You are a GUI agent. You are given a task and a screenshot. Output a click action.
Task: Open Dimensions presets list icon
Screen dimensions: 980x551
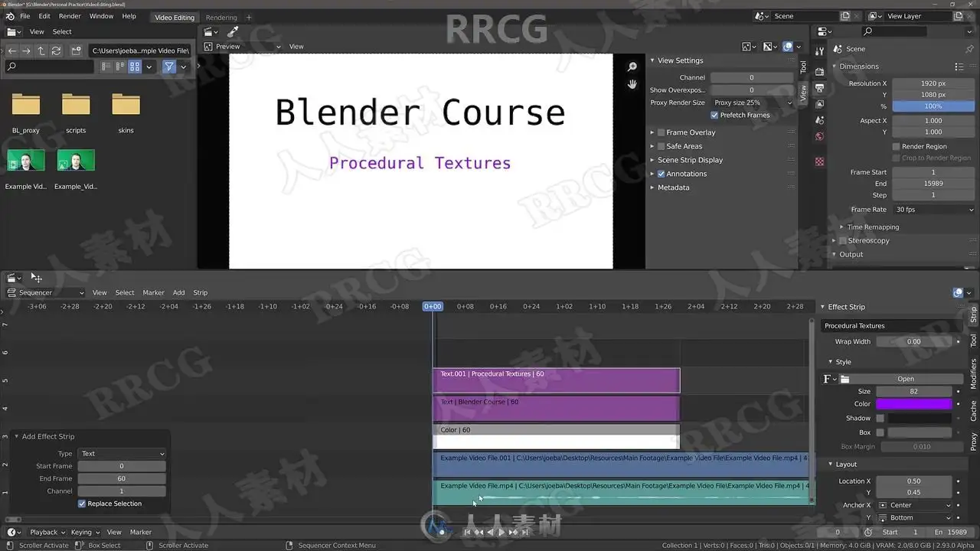(x=959, y=67)
